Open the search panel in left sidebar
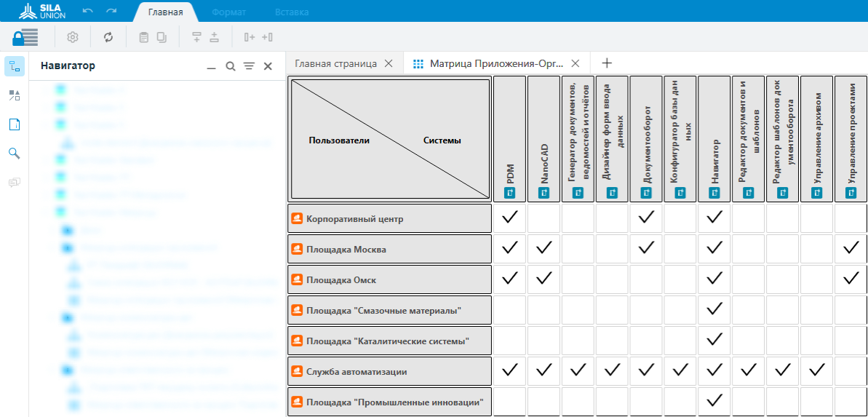Screen dimensions: 868x417 (14, 153)
